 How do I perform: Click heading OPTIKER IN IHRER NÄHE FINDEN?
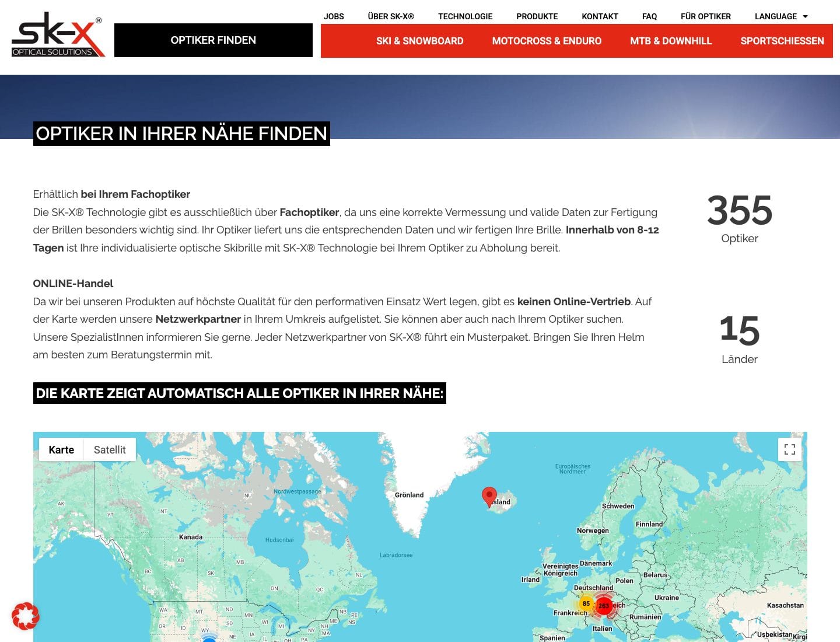coord(181,134)
